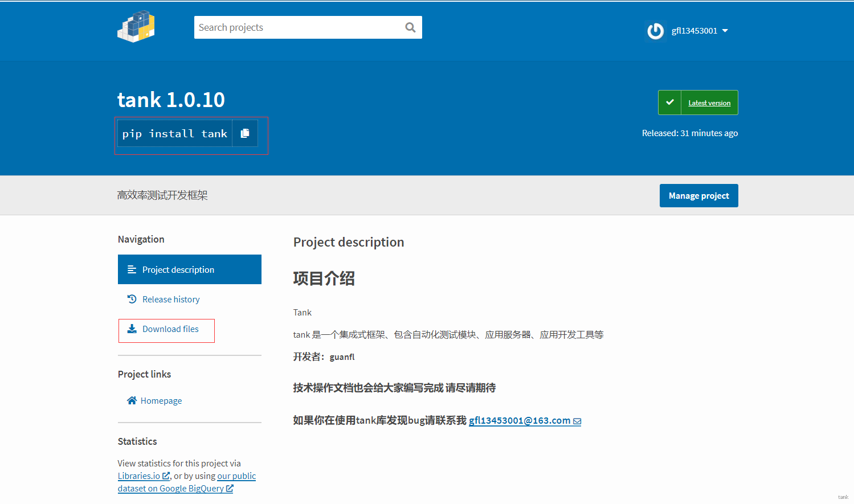Click the green checkmark version icon
This screenshot has height=504, width=854.
coord(670,103)
